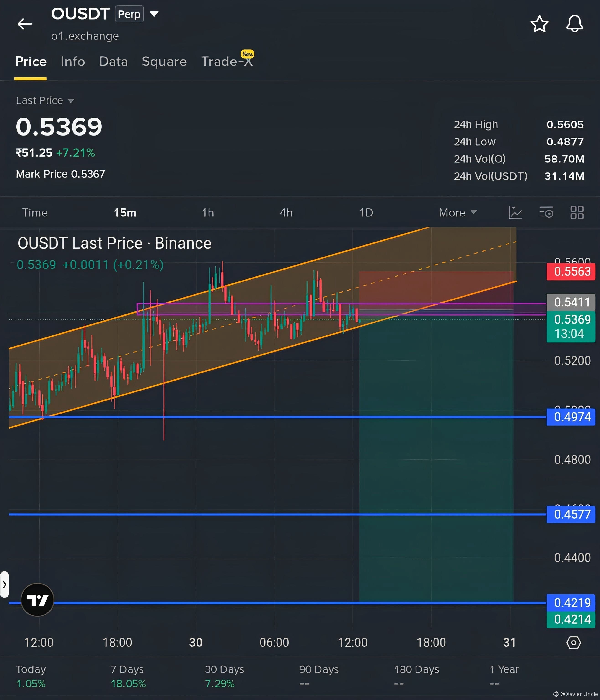Select the Time chart mode
Image resolution: width=600 pixels, height=700 pixels.
pos(34,213)
